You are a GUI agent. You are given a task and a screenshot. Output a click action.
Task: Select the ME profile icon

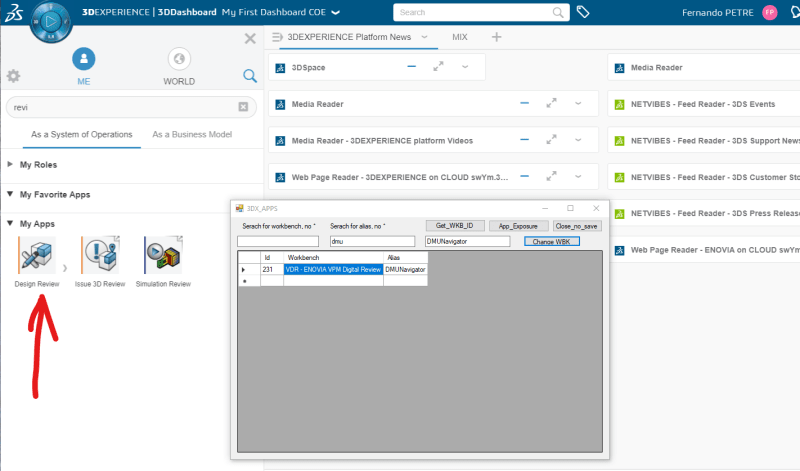pos(84,59)
